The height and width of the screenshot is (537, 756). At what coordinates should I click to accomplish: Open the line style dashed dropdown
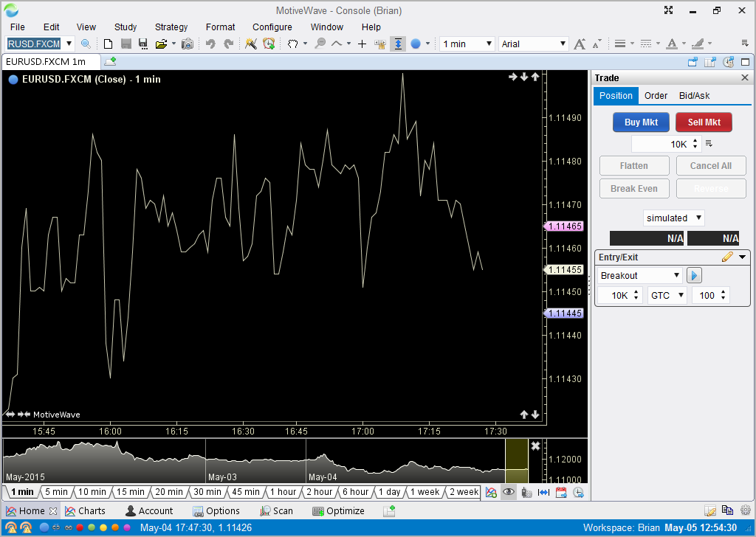650,44
